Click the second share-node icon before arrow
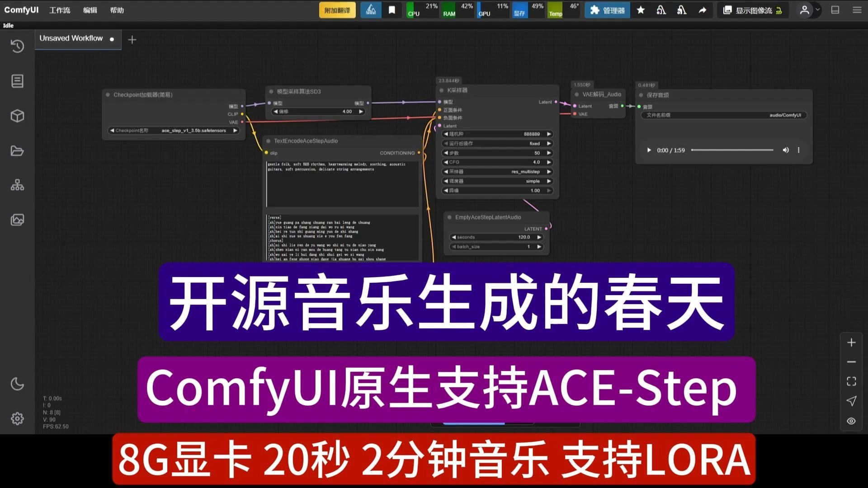Screen dimensions: 868x488 (682, 10)
